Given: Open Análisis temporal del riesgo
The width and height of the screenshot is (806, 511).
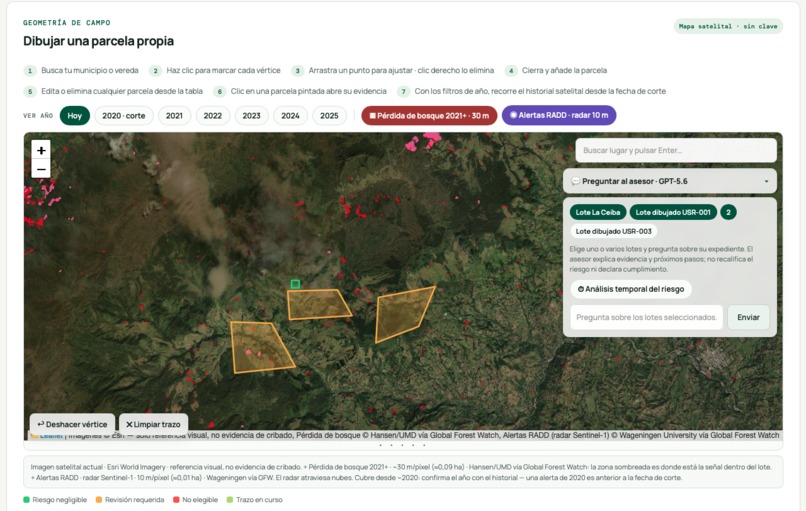Looking at the screenshot, I should 631,289.
